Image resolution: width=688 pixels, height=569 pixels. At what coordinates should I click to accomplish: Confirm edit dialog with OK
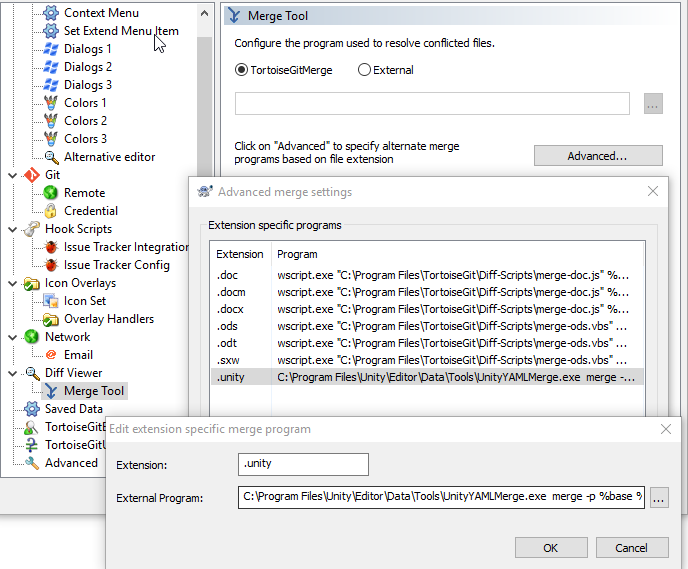[551, 548]
